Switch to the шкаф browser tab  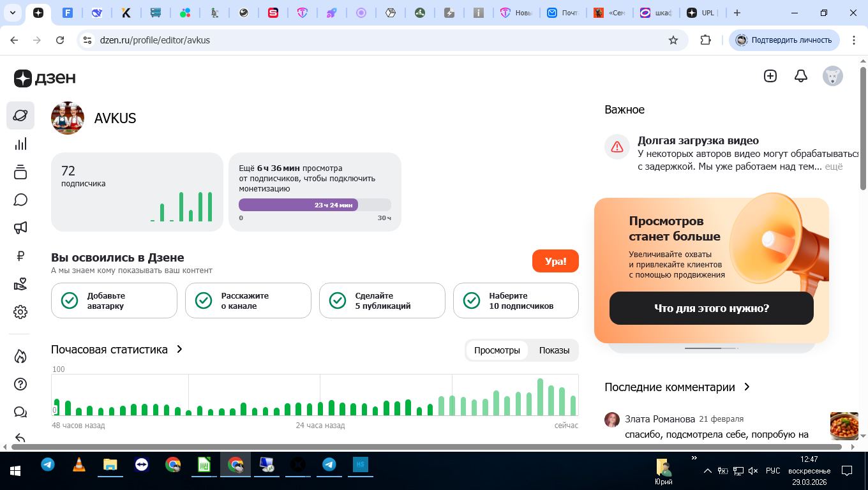pos(656,13)
